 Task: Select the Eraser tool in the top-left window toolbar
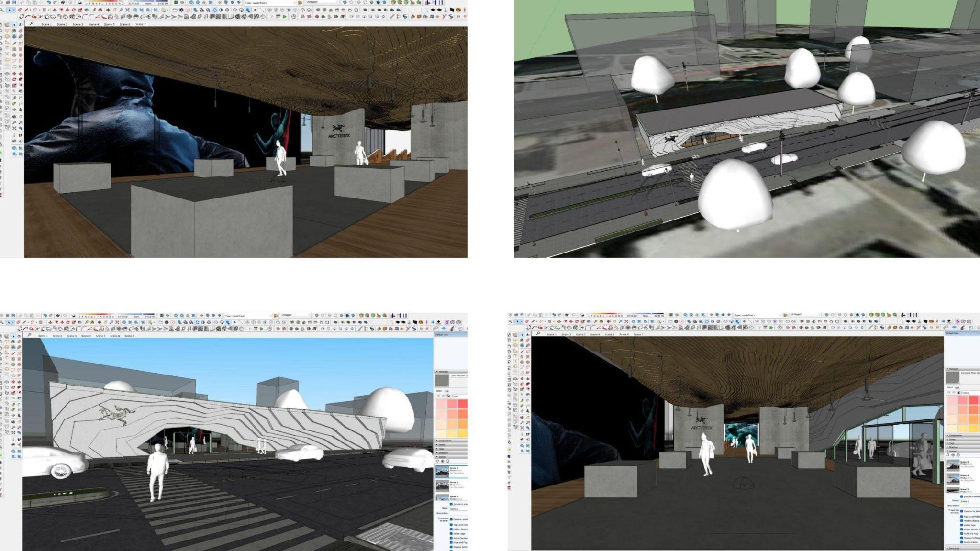tap(20, 10)
